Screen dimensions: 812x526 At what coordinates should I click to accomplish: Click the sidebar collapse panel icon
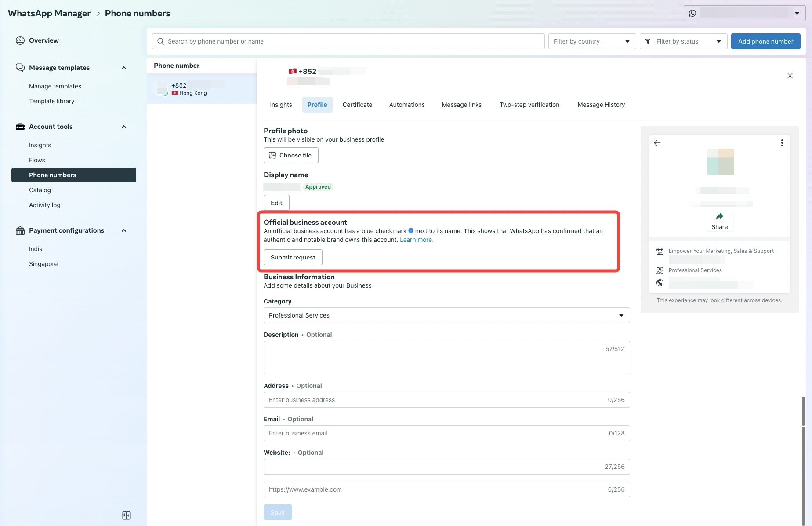pyautogui.click(x=127, y=515)
